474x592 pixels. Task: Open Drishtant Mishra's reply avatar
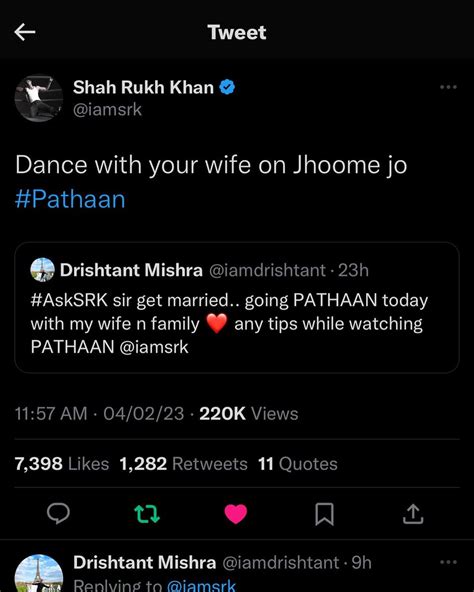(x=39, y=573)
